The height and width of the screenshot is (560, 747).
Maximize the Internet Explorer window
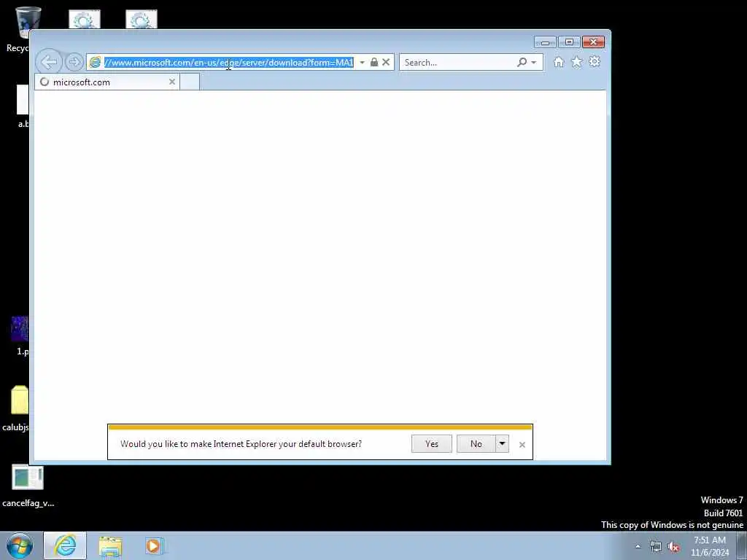[569, 42]
